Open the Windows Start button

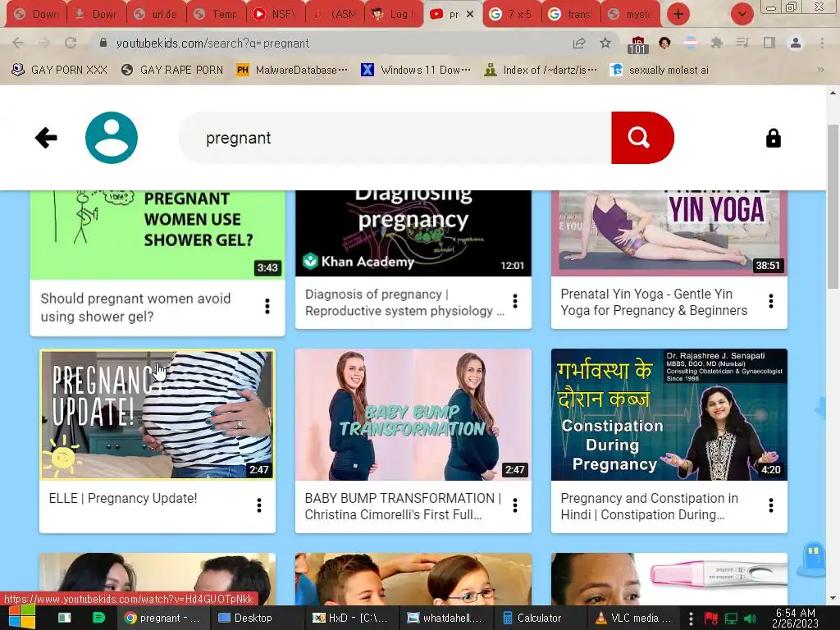click(21, 618)
